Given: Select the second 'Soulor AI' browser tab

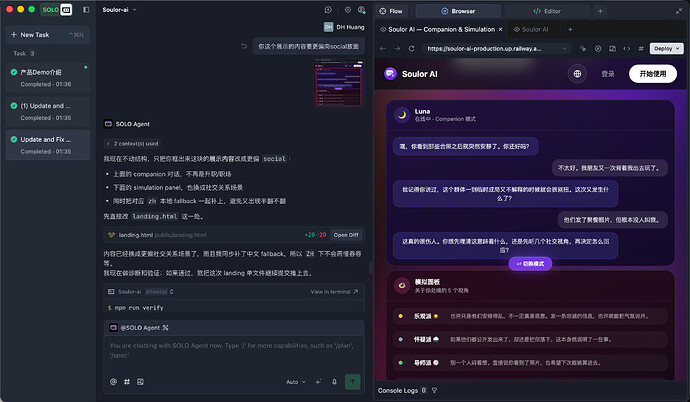Looking at the screenshot, I should [x=531, y=29].
